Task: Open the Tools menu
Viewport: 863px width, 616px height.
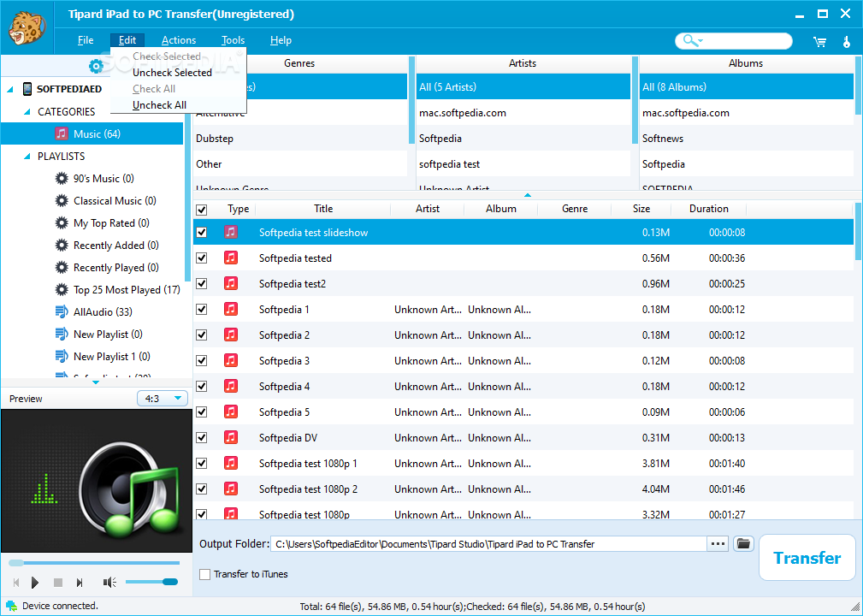Action: [233, 40]
